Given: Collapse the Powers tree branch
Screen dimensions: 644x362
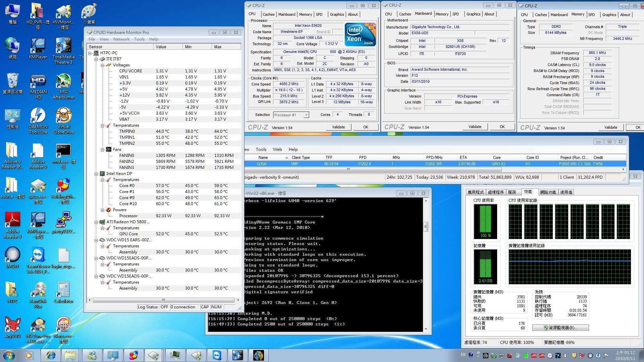Looking at the screenshot, I should point(103,210).
